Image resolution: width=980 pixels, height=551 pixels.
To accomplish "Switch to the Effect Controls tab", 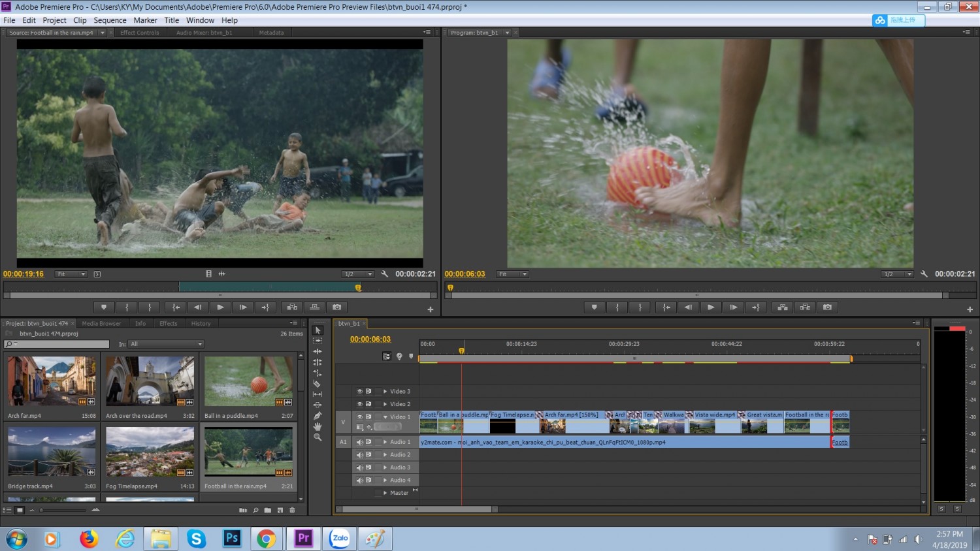I will 139,33.
